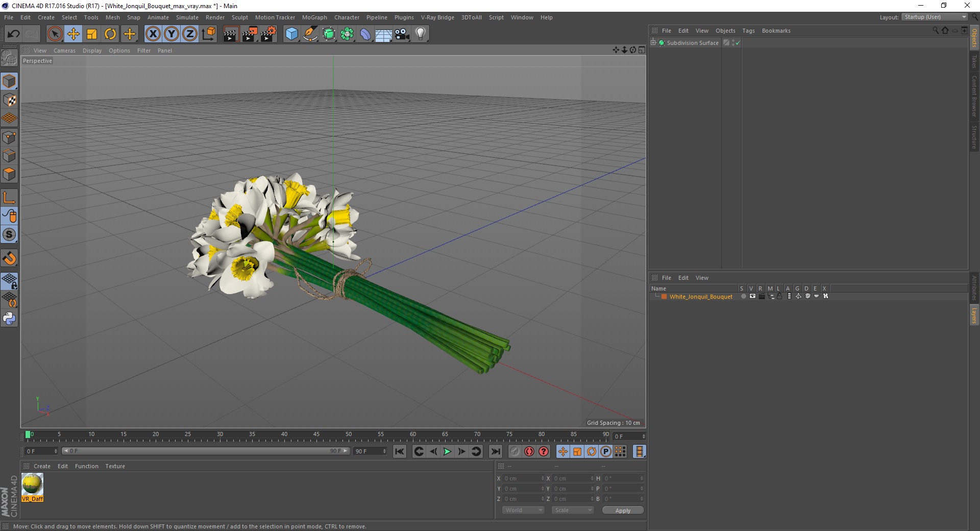Expand the Subdivision Surface object
This screenshot has width=980, height=531.
(x=653, y=43)
